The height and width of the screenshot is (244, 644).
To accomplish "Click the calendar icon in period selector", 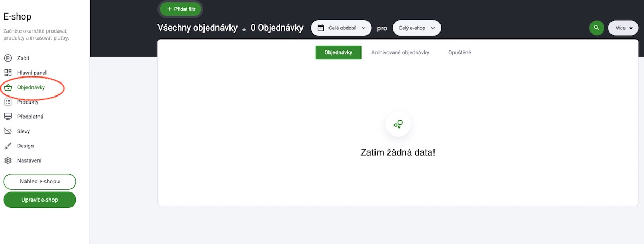I will pyautogui.click(x=321, y=28).
